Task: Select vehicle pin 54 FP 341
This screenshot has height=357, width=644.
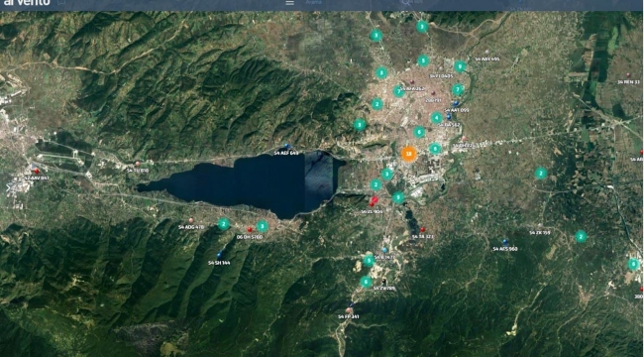Action: point(349,310)
